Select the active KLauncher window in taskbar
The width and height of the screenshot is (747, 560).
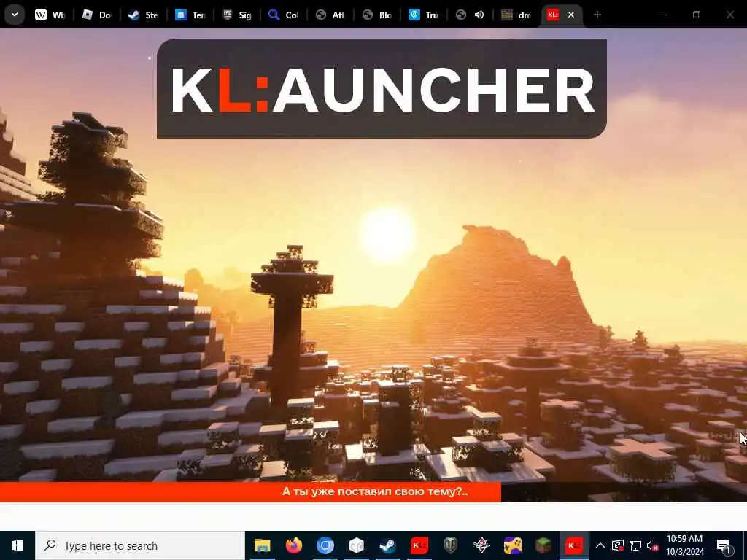[x=573, y=545]
